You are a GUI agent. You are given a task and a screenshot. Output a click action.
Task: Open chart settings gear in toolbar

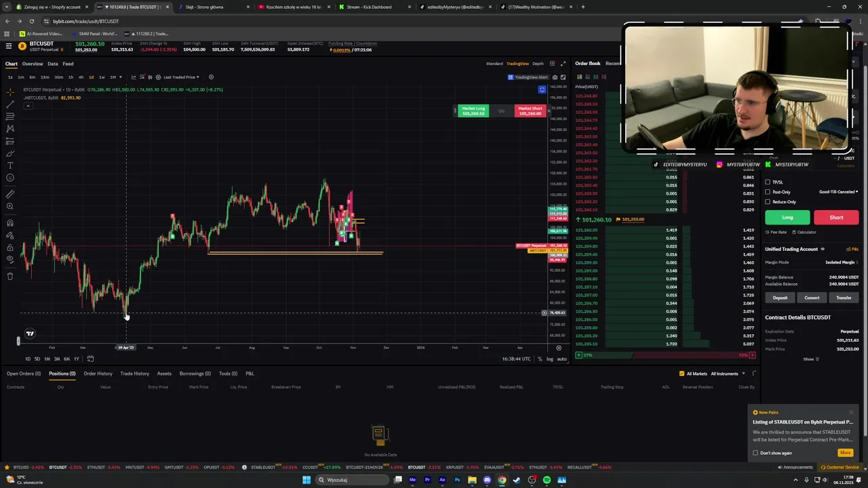pos(159,77)
